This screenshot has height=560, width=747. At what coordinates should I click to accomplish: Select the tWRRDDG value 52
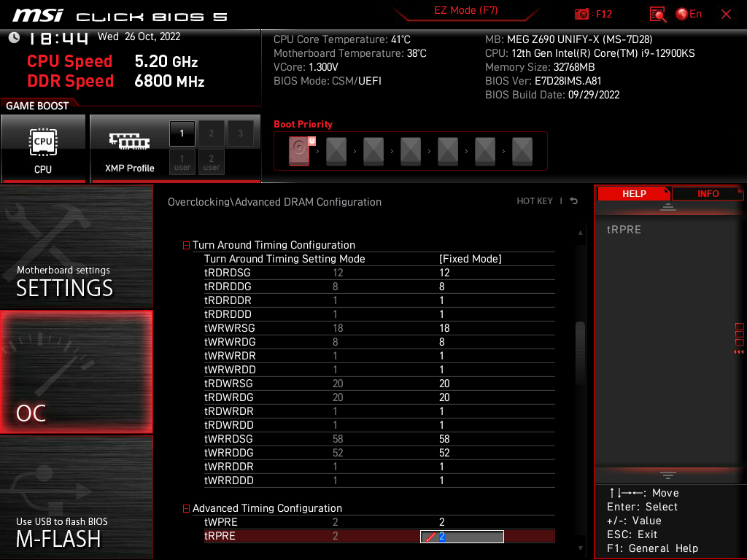click(x=444, y=452)
